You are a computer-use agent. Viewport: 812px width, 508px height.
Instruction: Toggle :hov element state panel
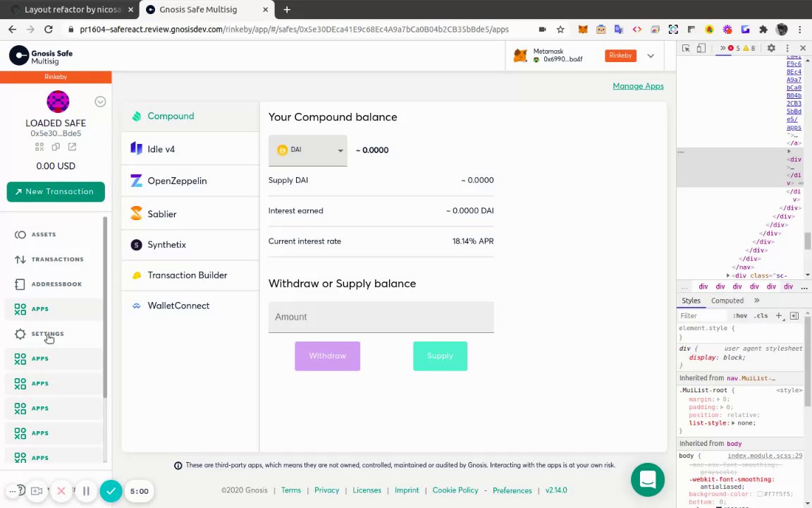740,315
